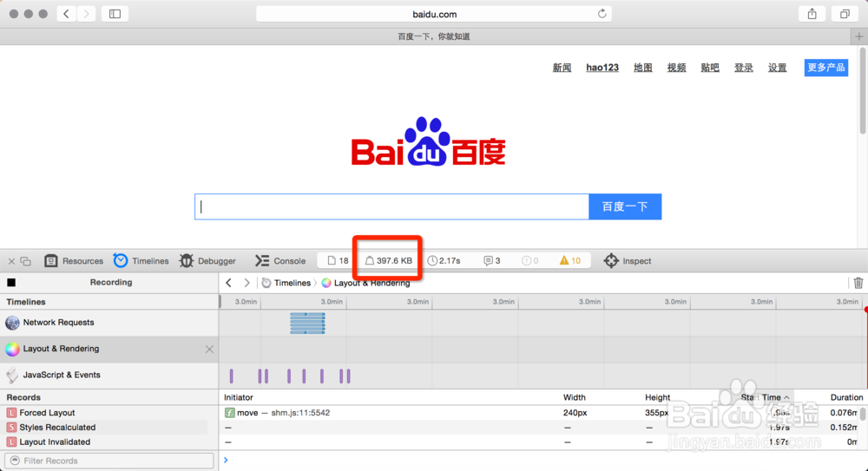The height and width of the screenshot is (471, 868).
Task: Go forward with Safari's forward arrow
Action: (x=86, y=14)
